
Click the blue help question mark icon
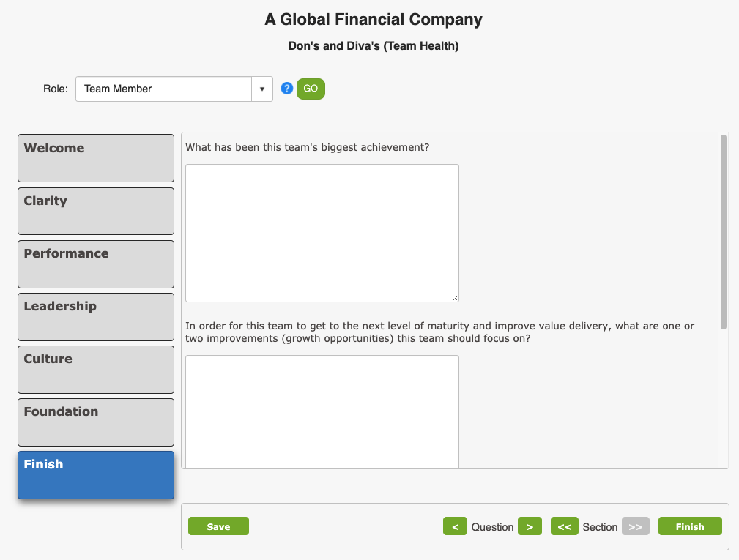pyautogui.click(x=286, y=89)
